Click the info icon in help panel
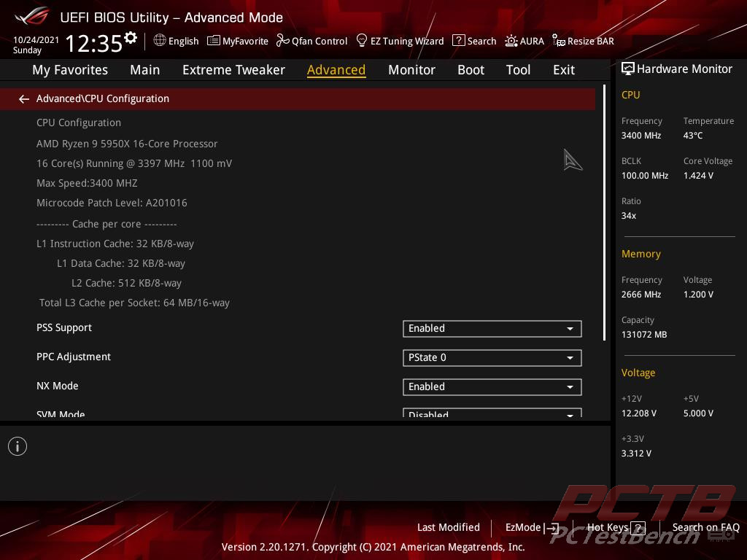 coord(18,446)
